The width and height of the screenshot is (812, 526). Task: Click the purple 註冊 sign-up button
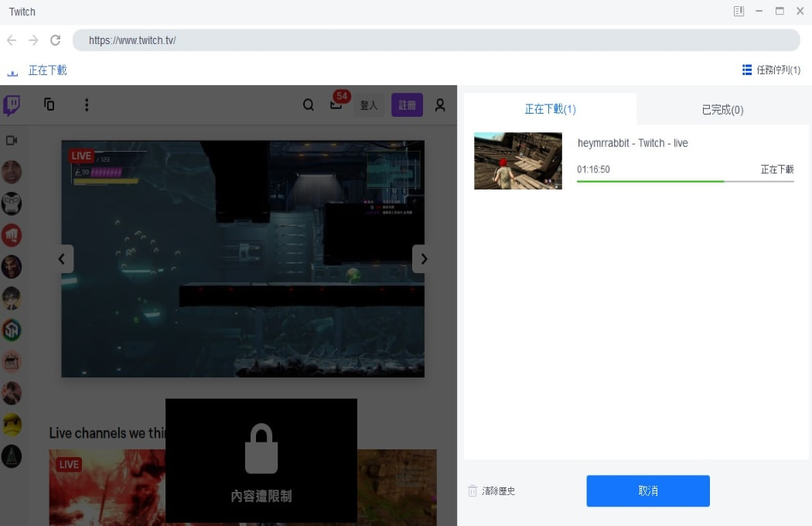407,105
